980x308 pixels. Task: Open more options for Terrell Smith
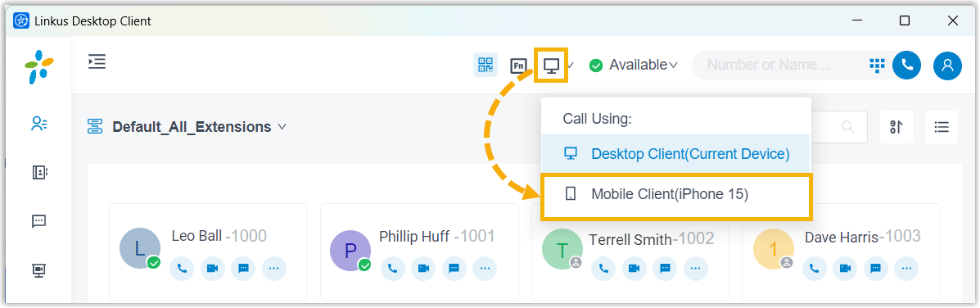[695, 269]
